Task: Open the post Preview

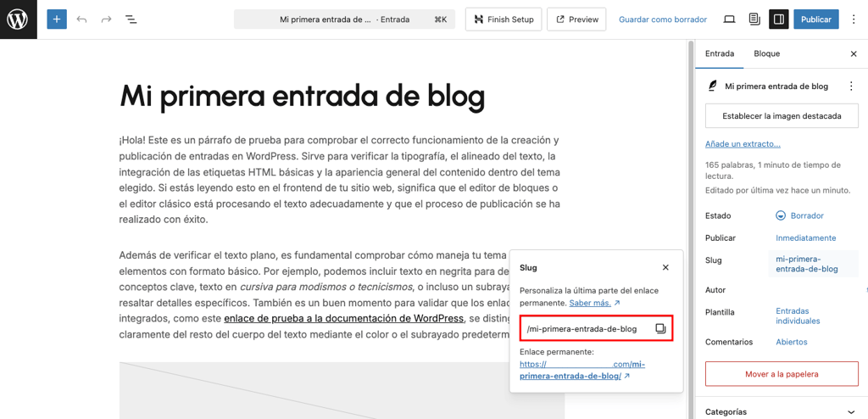Action: (x=576, y=20)
